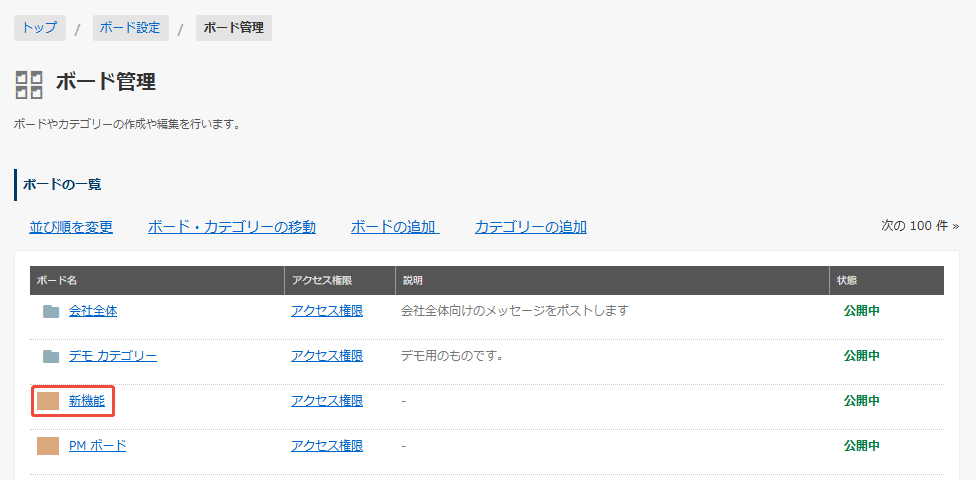Viewport: 976px width, 480px height.
Task: Click description デモ用のものです。
Action: [452, 356]
